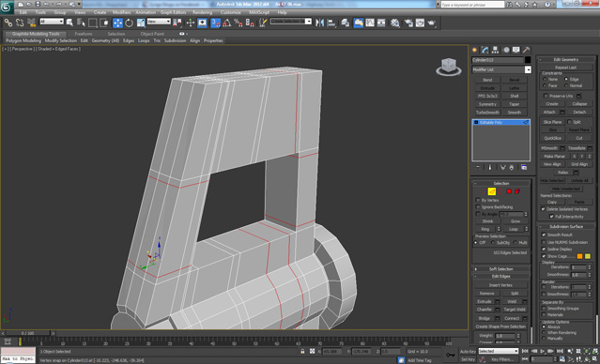
Task: Click the Target Weld button
Action: [x=515, y=310]
